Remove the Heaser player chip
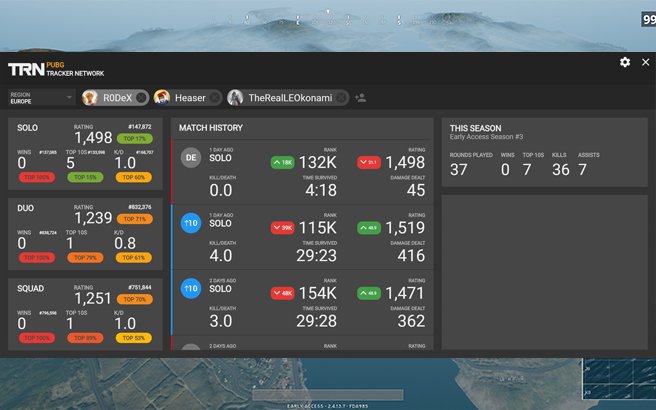 point(215,98)
